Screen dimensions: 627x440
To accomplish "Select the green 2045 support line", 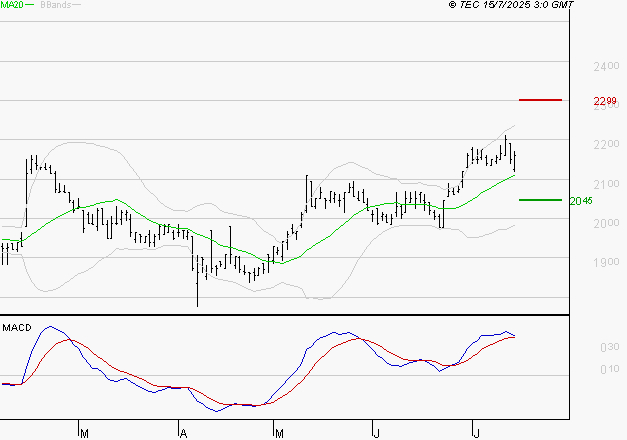I will click(541, 200).
